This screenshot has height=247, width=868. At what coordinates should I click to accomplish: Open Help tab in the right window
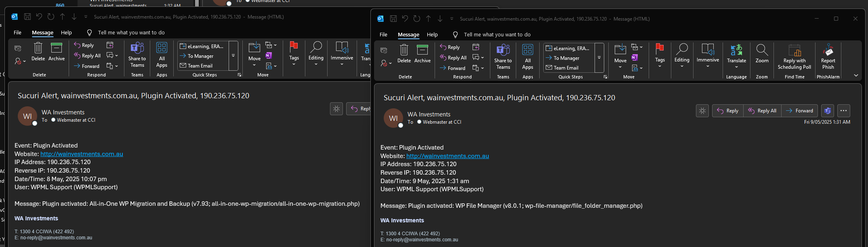pyautogui.click(x=432, y=35)
